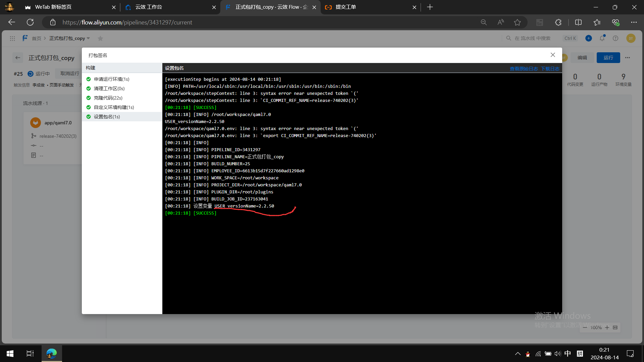This screenshot has height=362, width=644.
Task: Click the address bar URL
Action: click(127, 22)
